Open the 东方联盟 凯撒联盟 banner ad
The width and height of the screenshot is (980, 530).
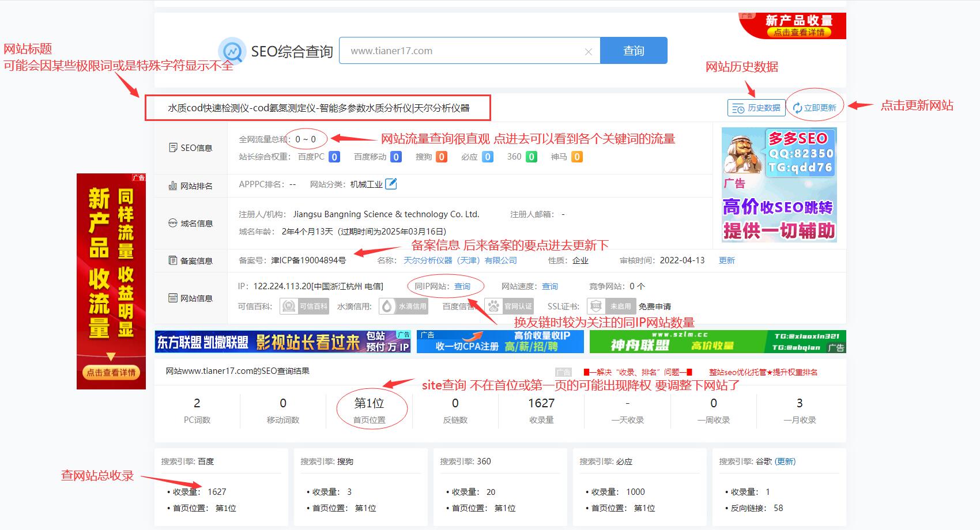pyautogui.click(x=283, y=342)
